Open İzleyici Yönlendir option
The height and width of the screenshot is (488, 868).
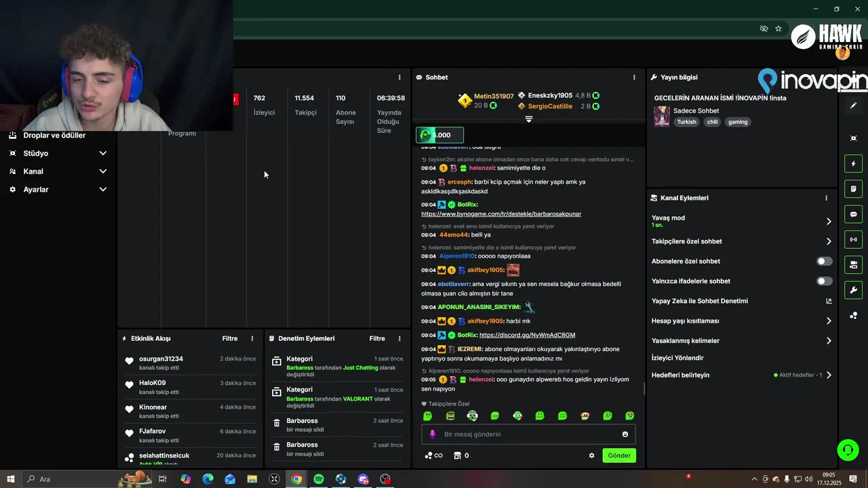(677, 358)
